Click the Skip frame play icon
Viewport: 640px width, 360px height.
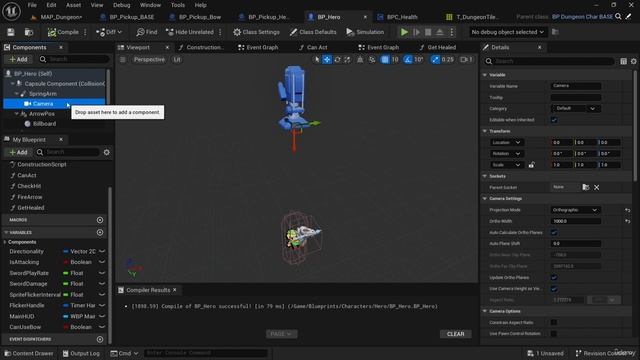tap(416, 32)
